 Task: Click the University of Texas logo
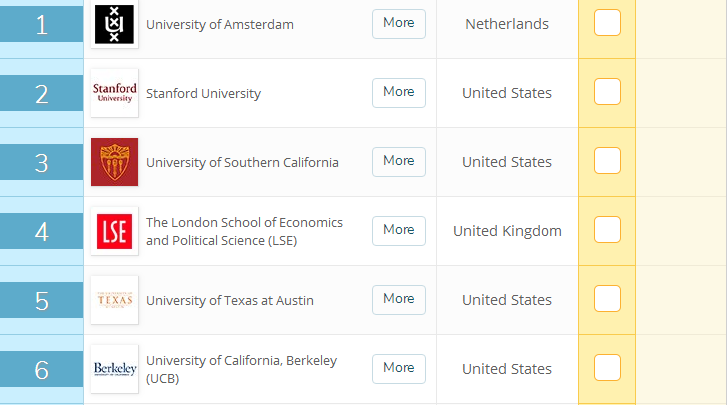pyautogui.click(x=114, y=300)
